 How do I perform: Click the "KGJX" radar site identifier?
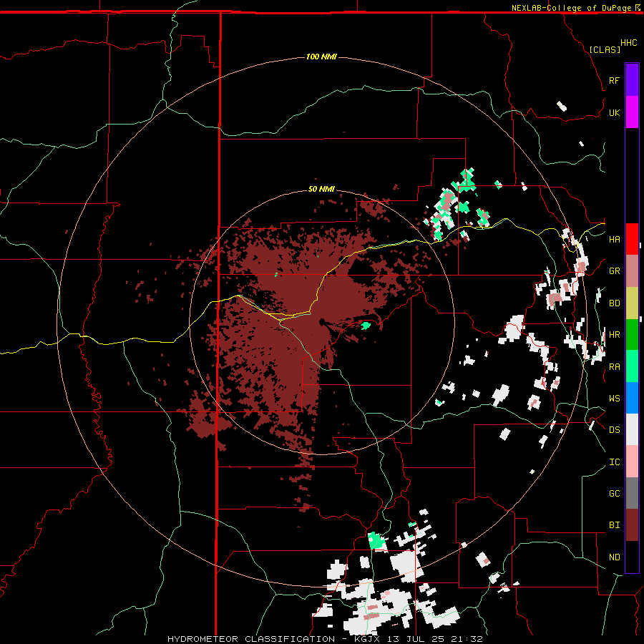click(368, 639)
